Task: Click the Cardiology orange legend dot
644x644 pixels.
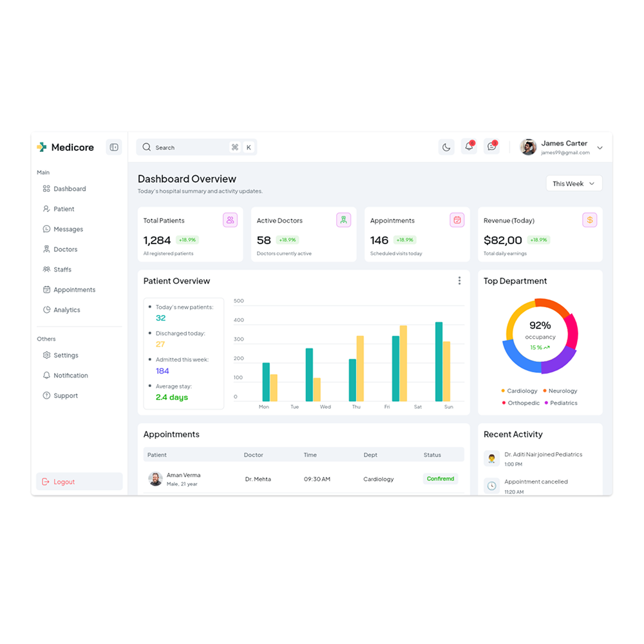Action: (503, 391)
